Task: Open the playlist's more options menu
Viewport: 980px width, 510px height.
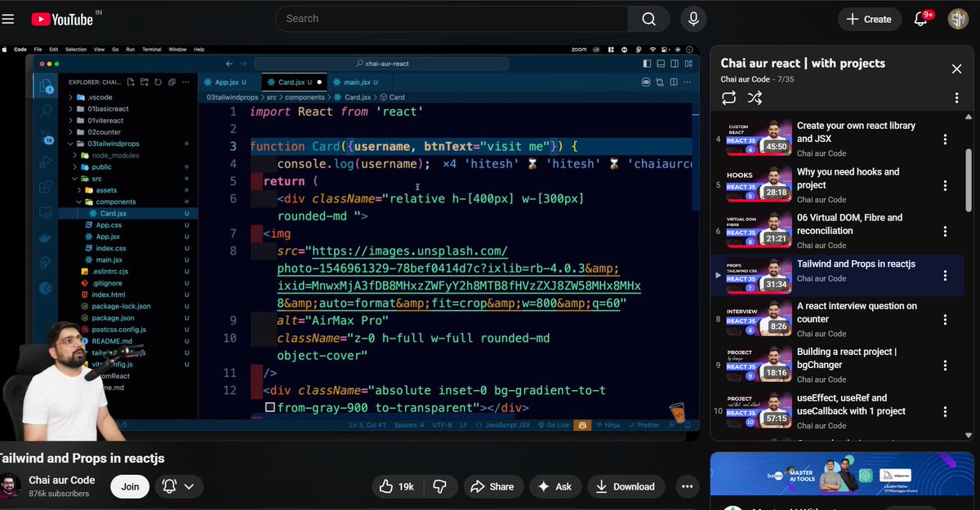Action: pos(956,98)
